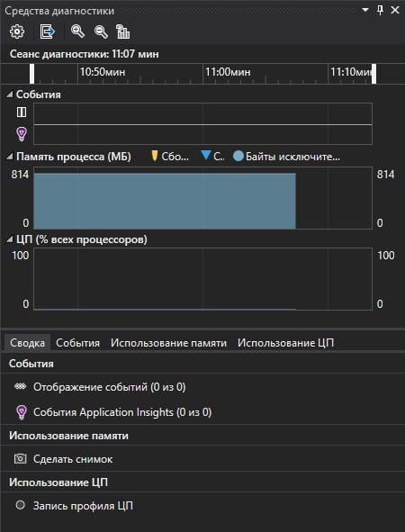The image size is (405, 532).
Task: Click the 11:00мин timeline marker
Action: pyautogui.click(x=228, y=72)
